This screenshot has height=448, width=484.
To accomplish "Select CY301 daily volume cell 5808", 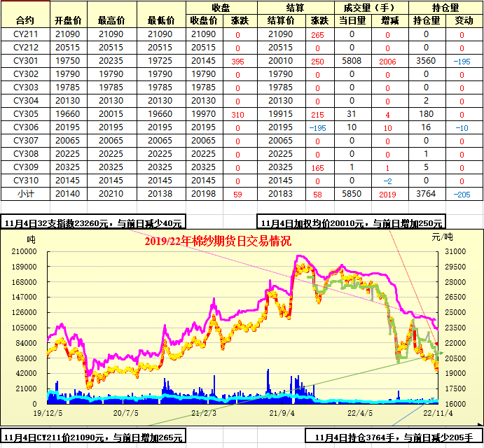I will tap(352, 61).
